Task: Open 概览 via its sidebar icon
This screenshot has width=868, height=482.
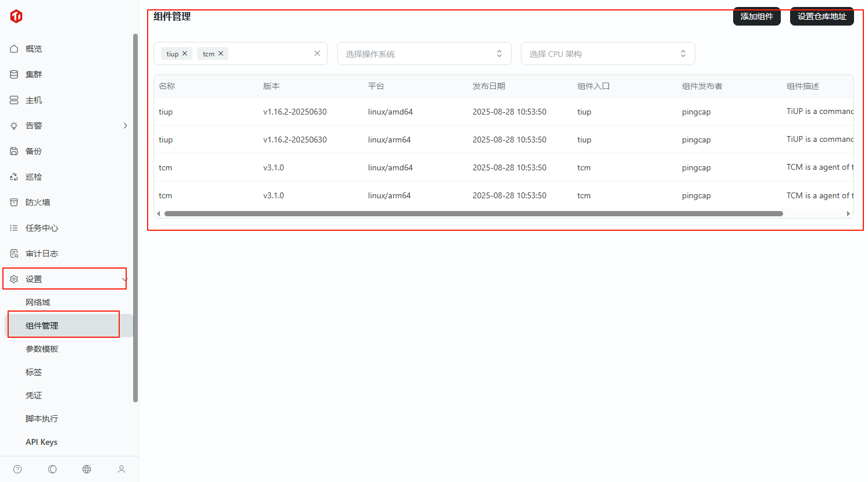Action: (14, 49)
